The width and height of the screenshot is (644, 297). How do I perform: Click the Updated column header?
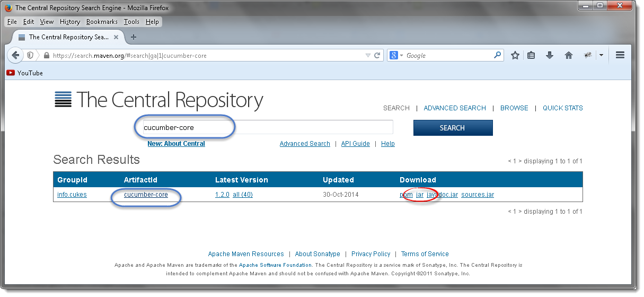(338, 180)
